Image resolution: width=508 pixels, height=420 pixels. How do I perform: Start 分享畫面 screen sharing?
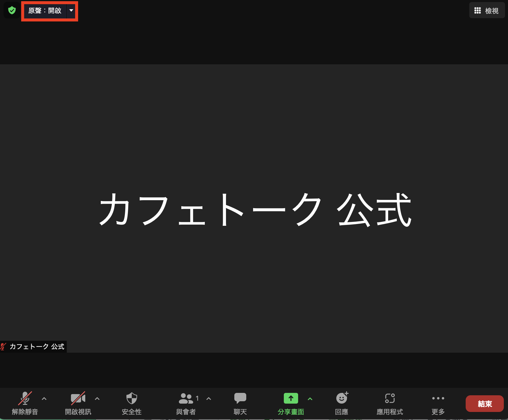(291, 404)
